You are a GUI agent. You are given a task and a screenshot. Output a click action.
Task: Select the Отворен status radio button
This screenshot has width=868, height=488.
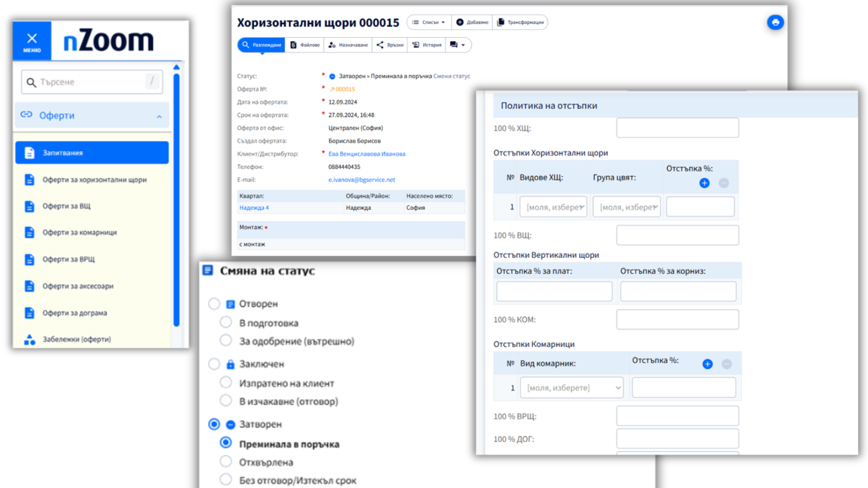click(x=214, y=304)
